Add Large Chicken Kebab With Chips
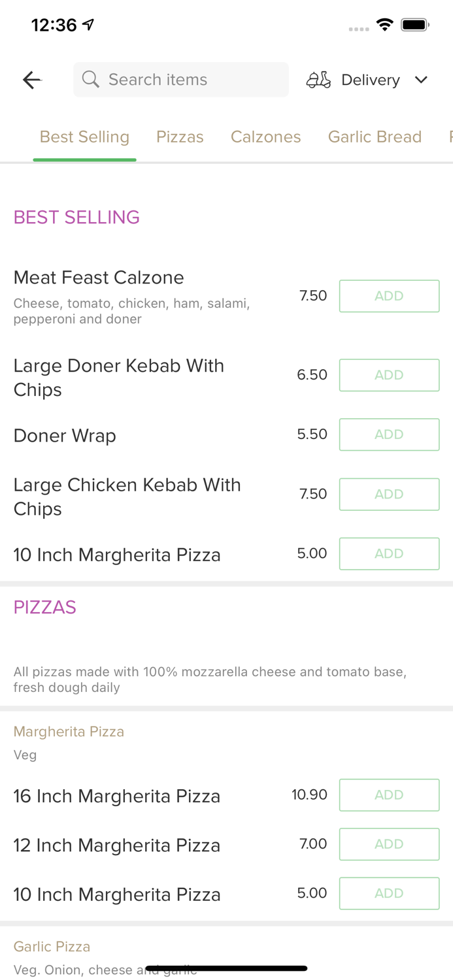This screenshot has height=980, width=453. pyautogui.click(x=389, y=494)
